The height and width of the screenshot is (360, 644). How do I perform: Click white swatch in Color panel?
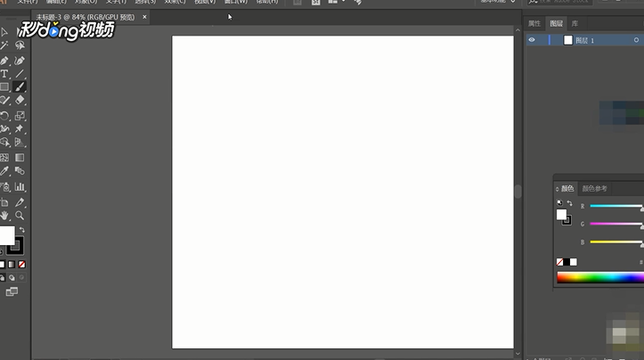point(574,262)
